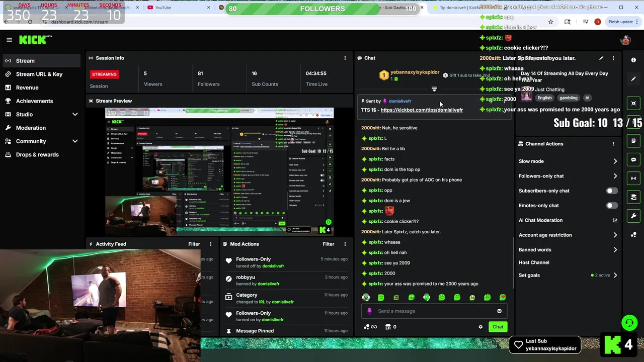The height and width of the screenshot is (362, 644).
Task: Edit stream info with the pencil icon
Action: [x=601, y=58]
